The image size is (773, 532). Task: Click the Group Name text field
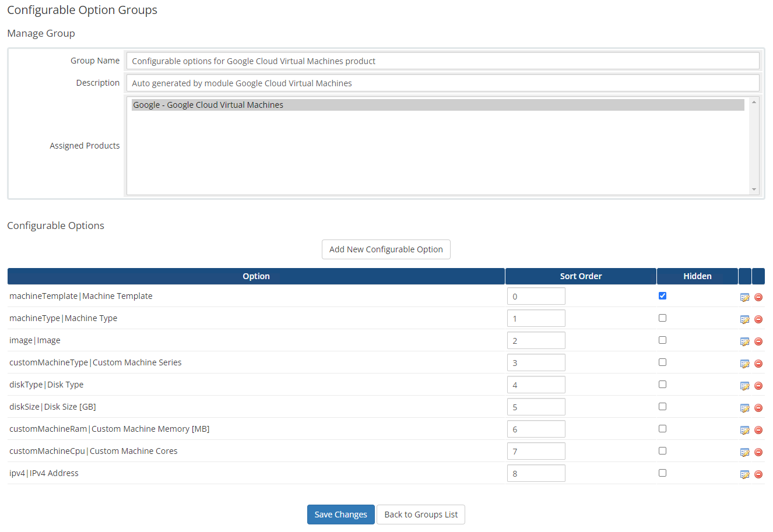point(442,61)
